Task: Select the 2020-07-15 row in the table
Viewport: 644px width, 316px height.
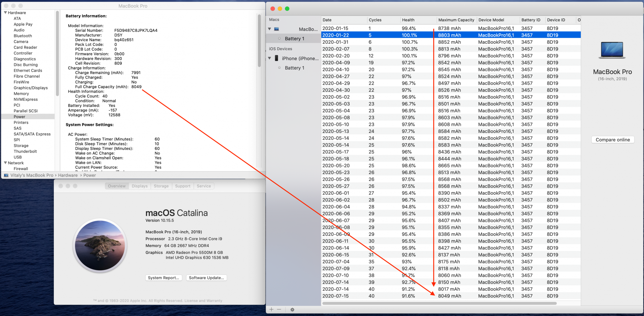Action: (x=451, y=296)
